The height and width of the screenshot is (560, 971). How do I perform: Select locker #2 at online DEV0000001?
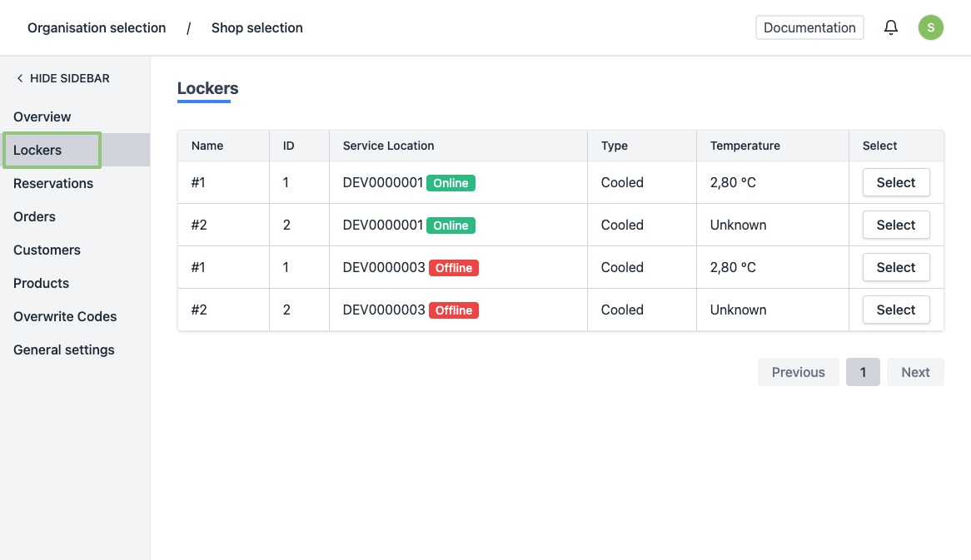(x=895, y=225)
